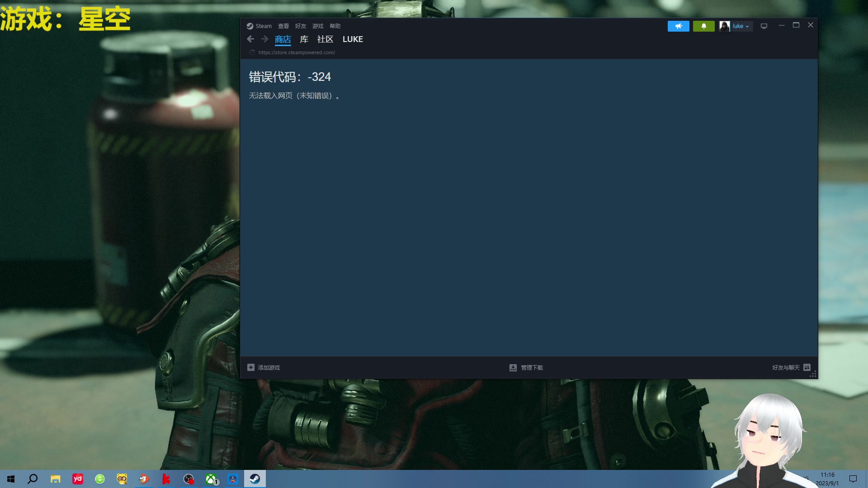Click the 添加游戏 plus icon

pyautogui.click(x=251, y=367)
